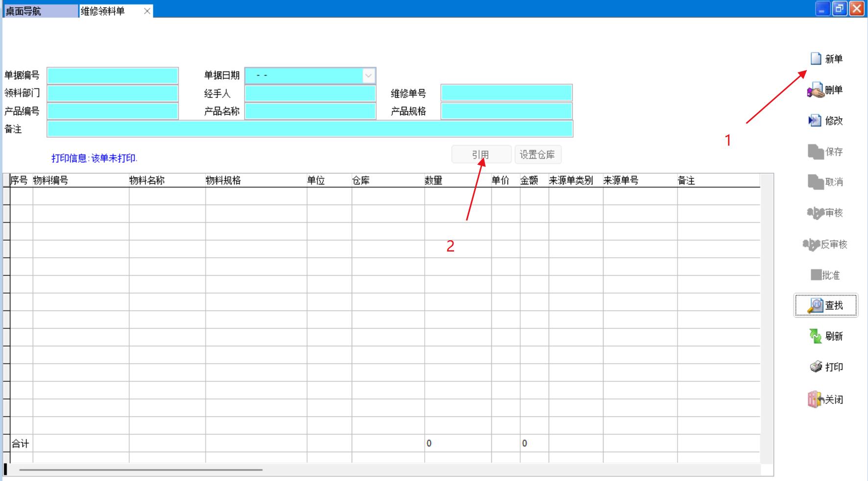This screenshot has width=868, height=481.
Task: Click the 查找 (search) magnifier icon
Action: [816, 305]
